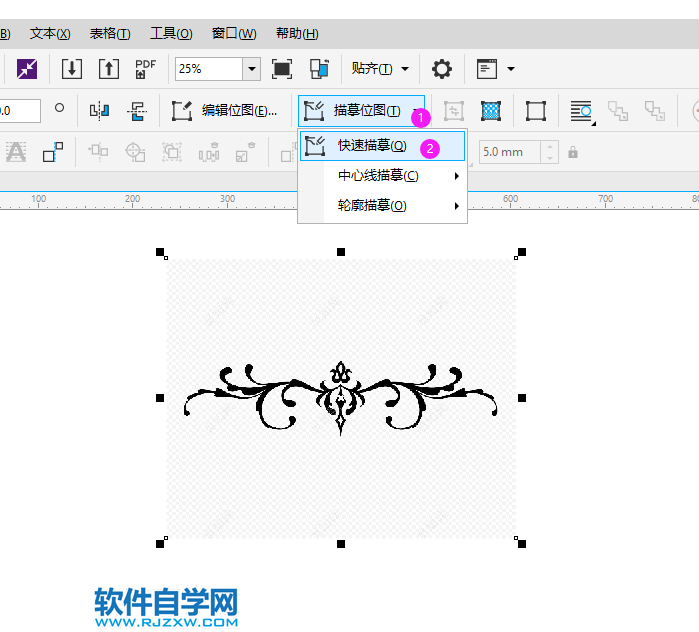
Task: Click the square frame icon
Action: pos(535,111)
